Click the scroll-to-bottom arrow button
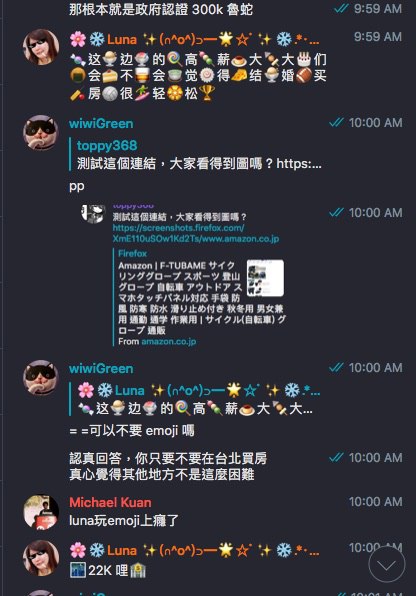 coord(386,564)
